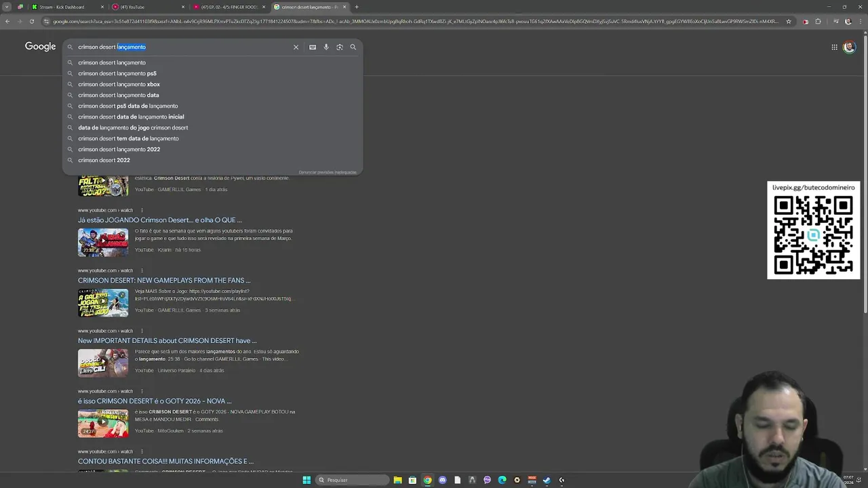Start voice search with the microphone icon

point(326,47)
